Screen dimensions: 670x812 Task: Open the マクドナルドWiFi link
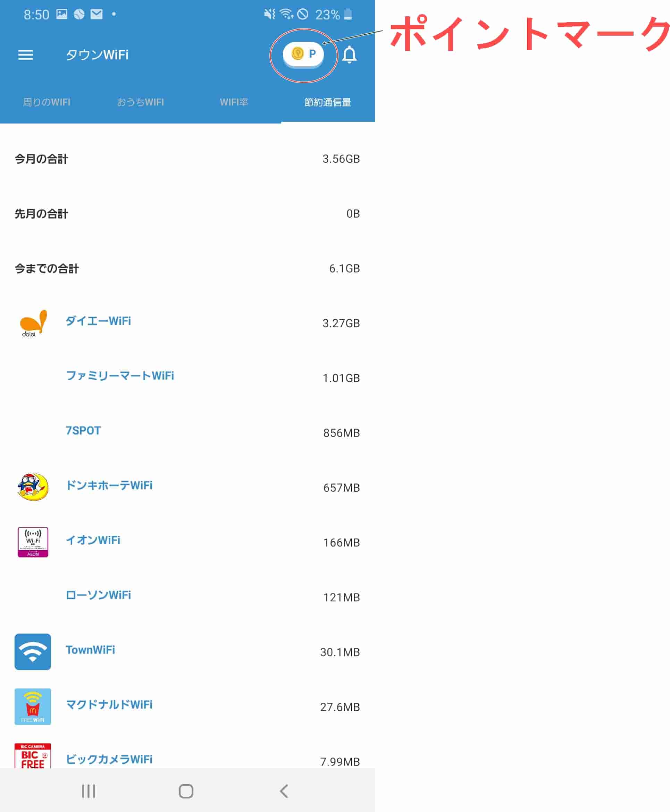tap(109, 704)
